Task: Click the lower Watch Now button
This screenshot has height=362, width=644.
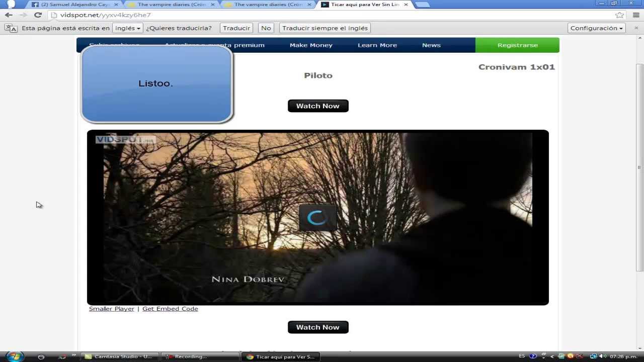Action: point(318,327)
